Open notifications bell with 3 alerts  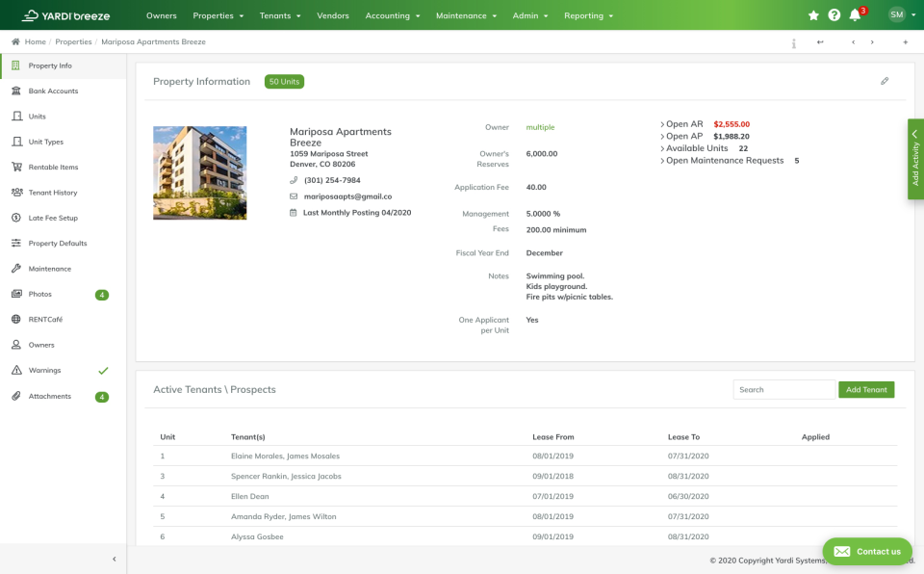click(x=856, y=15)
